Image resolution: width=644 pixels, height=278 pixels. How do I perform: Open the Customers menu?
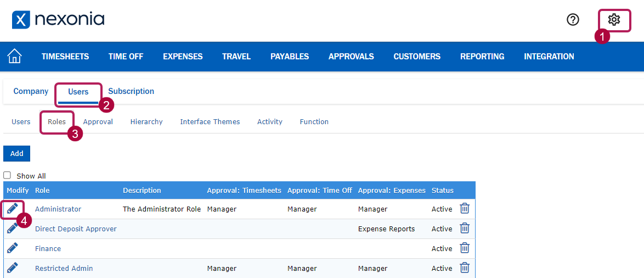click(x=417, y=57)
